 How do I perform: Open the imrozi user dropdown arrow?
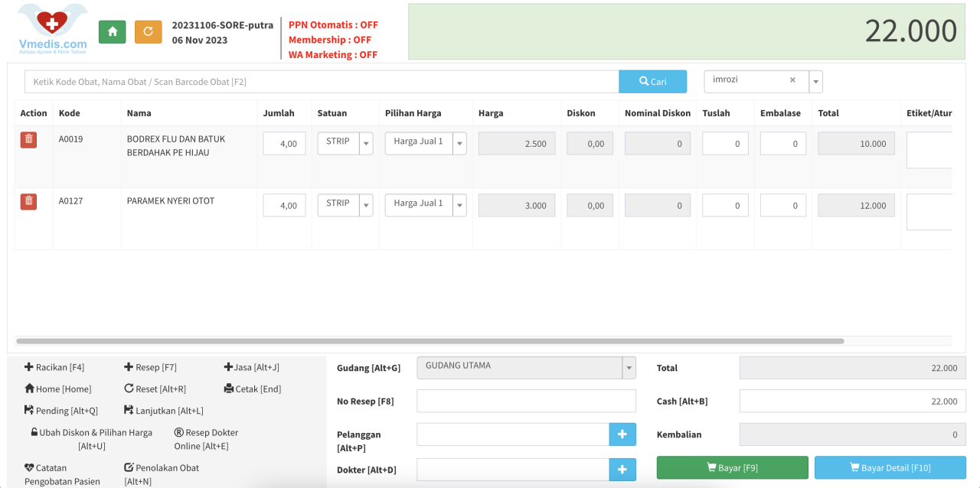coord(815,82)
